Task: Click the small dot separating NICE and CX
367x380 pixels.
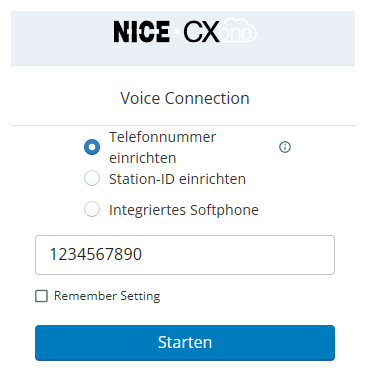Action: (176, 32)
